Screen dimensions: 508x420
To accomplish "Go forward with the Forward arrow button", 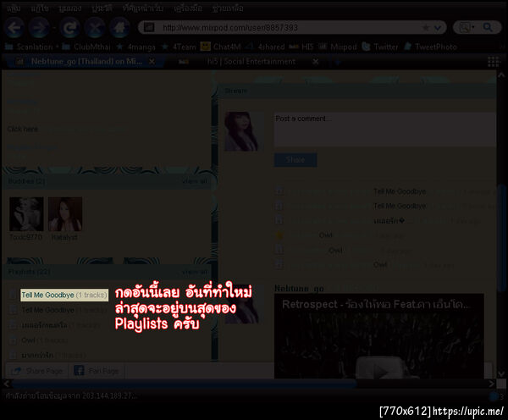I will coord(39,28).
